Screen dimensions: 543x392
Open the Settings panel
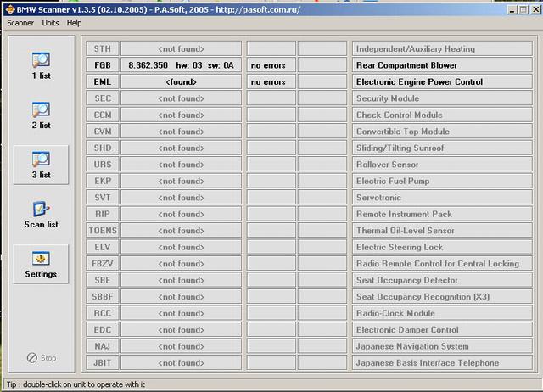[x=41, y=264]
